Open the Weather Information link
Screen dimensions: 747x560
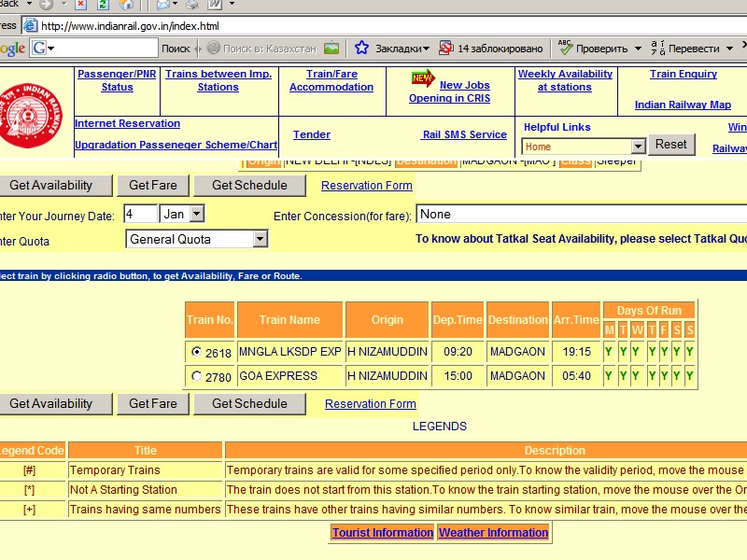click(493, 533)
